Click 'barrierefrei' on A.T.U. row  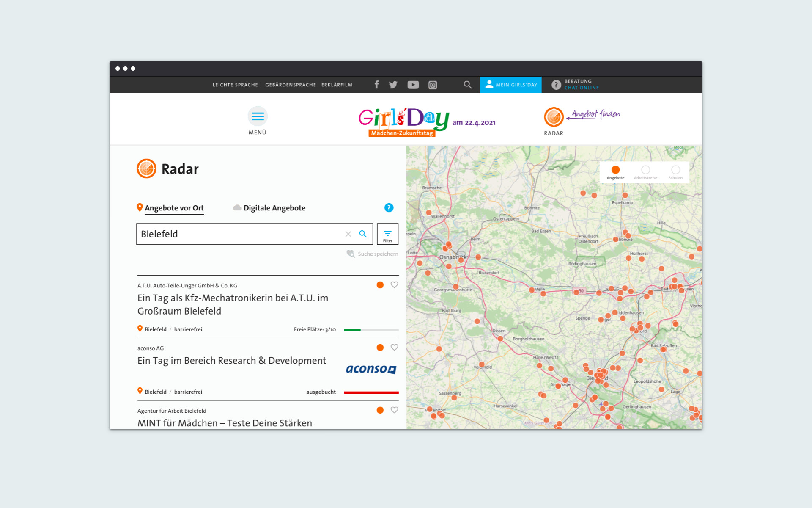[x=188, y=329]
